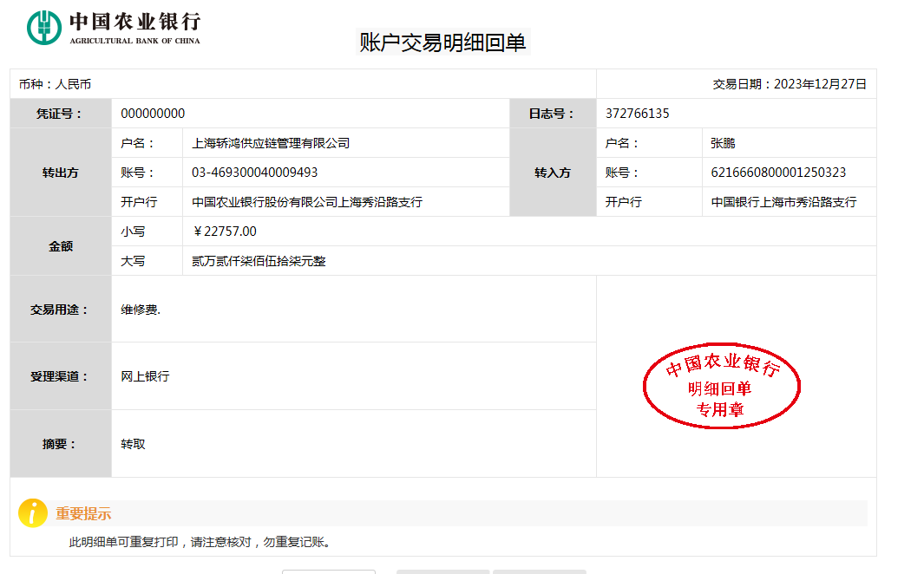Click the payee bank 中国银行上海市秀沿路支行
Screen dimensions: 924x574
[x=783, y=202]
